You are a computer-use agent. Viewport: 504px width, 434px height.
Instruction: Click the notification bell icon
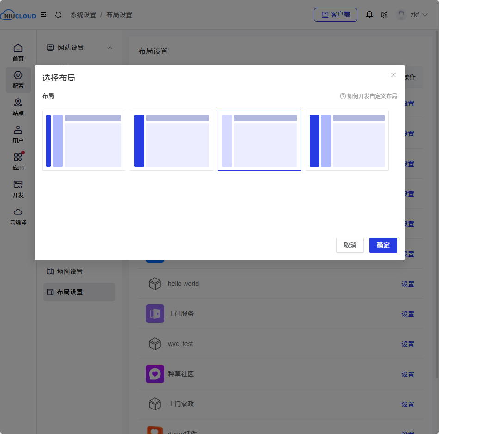[x=369, y=15]
